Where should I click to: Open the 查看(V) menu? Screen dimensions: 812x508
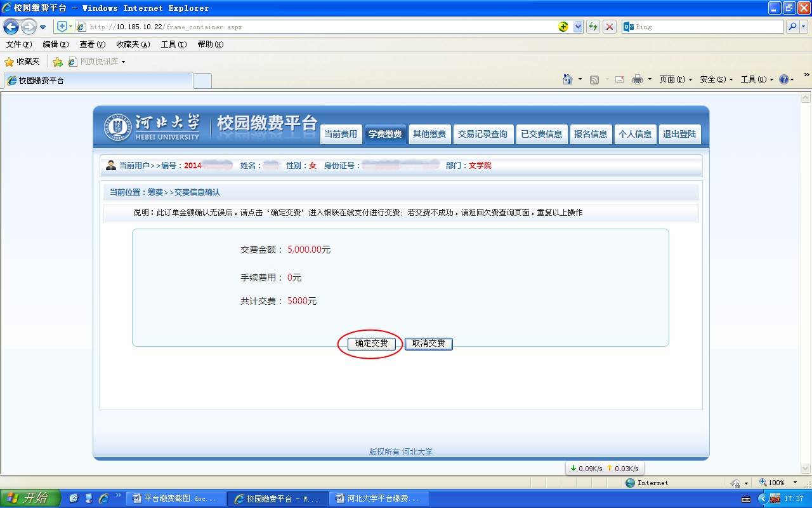[93, 44]
